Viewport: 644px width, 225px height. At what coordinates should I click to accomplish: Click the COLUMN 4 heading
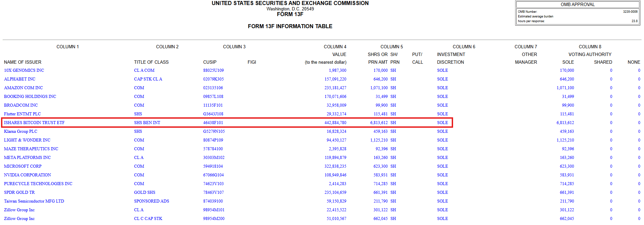tap(335, 47)
